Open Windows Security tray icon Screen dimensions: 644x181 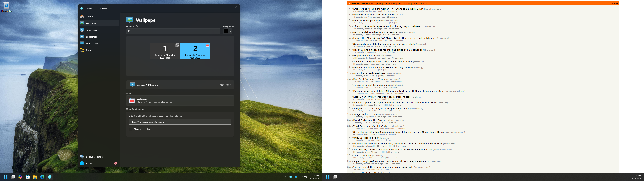[296, 177]
